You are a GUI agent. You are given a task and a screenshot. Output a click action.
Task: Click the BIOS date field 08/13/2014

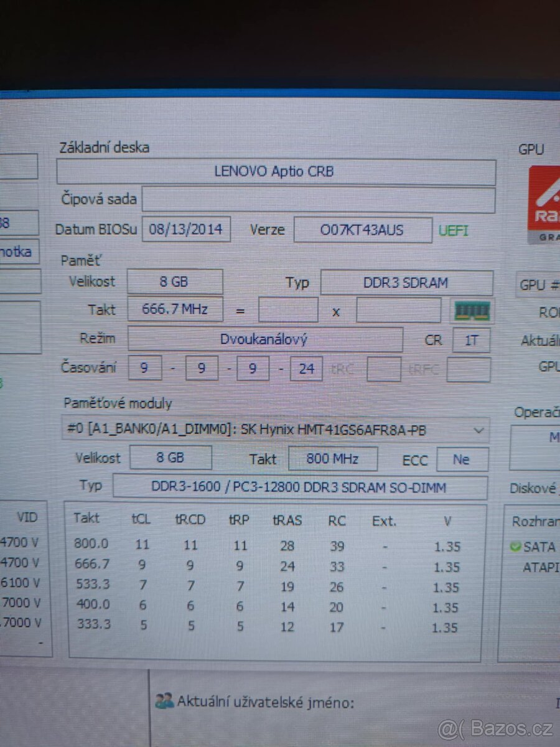pos(186,230)
